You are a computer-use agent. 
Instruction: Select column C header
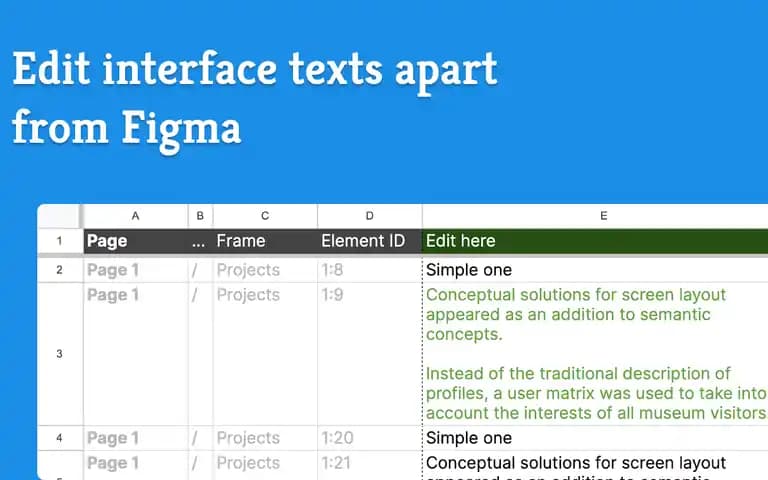click(265, 216)
